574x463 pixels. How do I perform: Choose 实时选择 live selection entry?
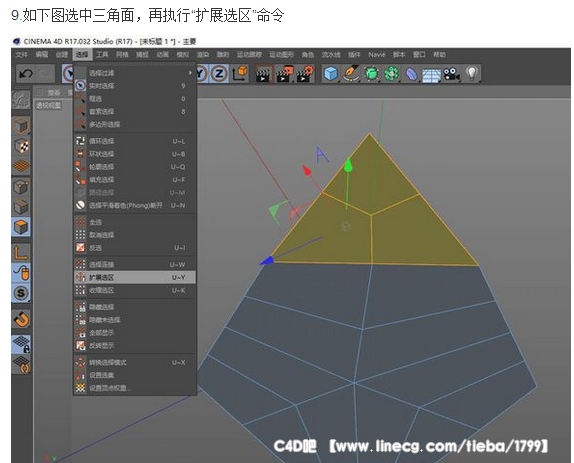point(135,86)
